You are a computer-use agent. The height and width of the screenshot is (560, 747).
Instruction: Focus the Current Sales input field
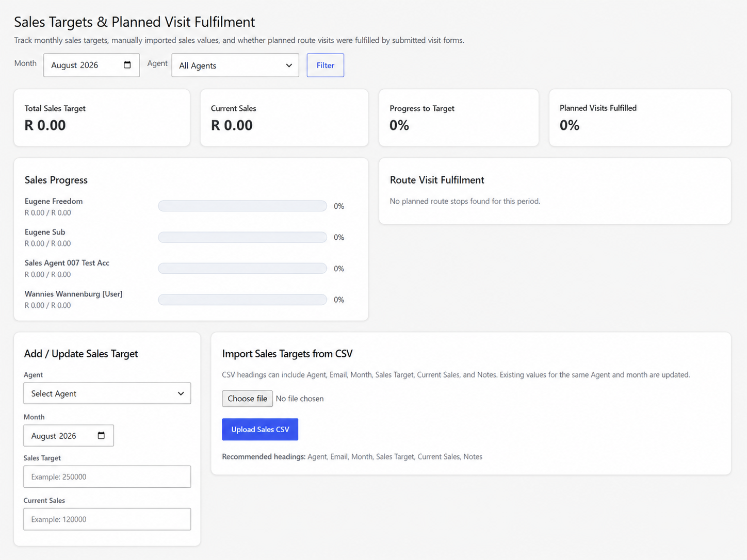tap(107, 519)
